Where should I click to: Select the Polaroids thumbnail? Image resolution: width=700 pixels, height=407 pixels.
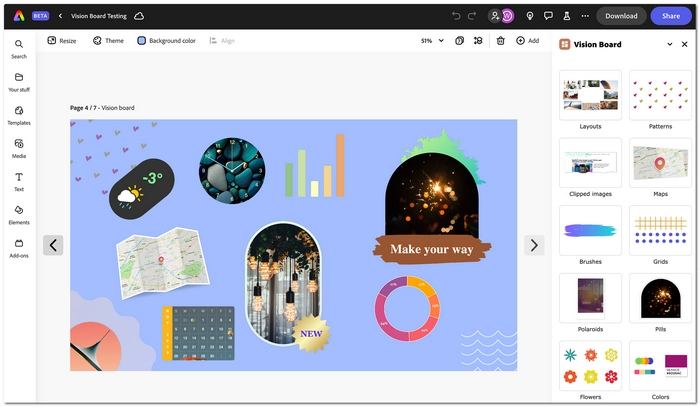pos(590,298)
